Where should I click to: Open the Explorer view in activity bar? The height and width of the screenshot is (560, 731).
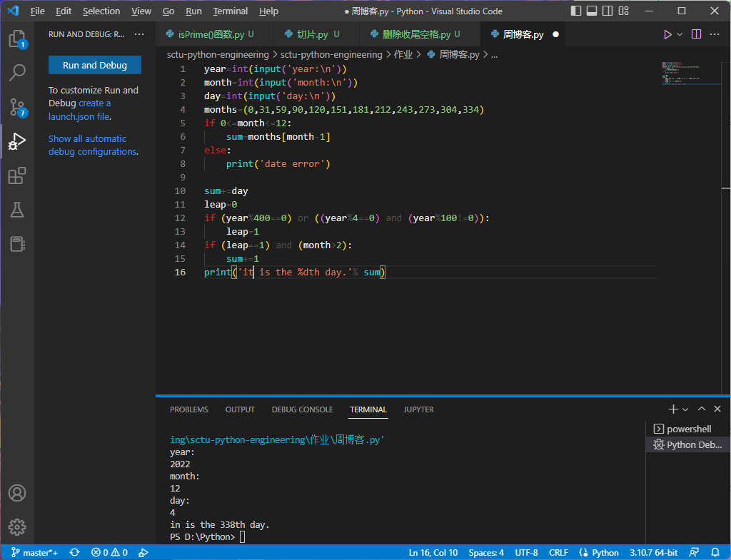17,39
